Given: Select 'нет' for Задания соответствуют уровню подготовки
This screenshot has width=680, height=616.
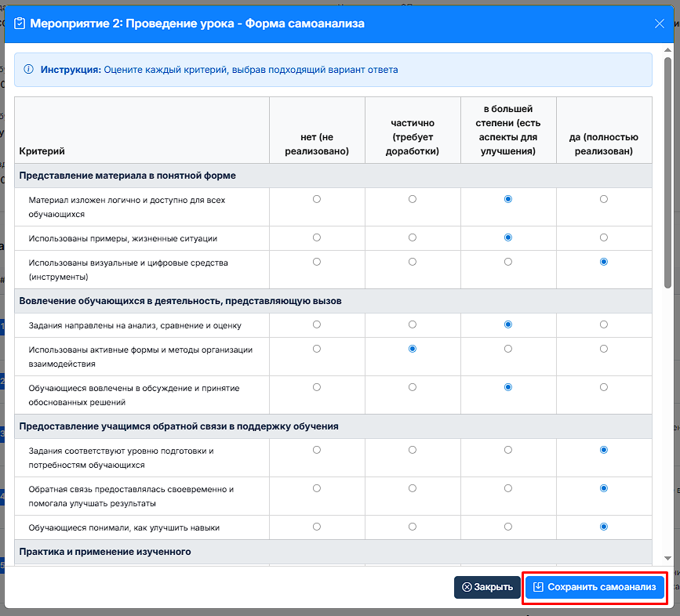Looking at the screenshot, I should point(317,450).
